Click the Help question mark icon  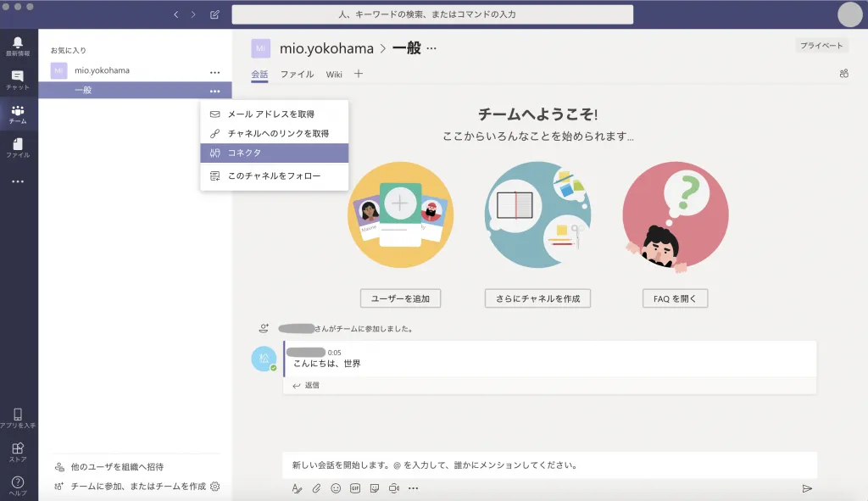18,484
